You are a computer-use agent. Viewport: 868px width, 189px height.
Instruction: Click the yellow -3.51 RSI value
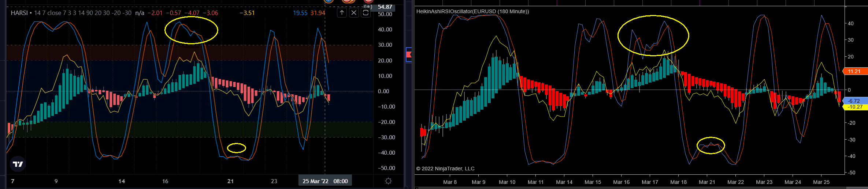point(247,13)
